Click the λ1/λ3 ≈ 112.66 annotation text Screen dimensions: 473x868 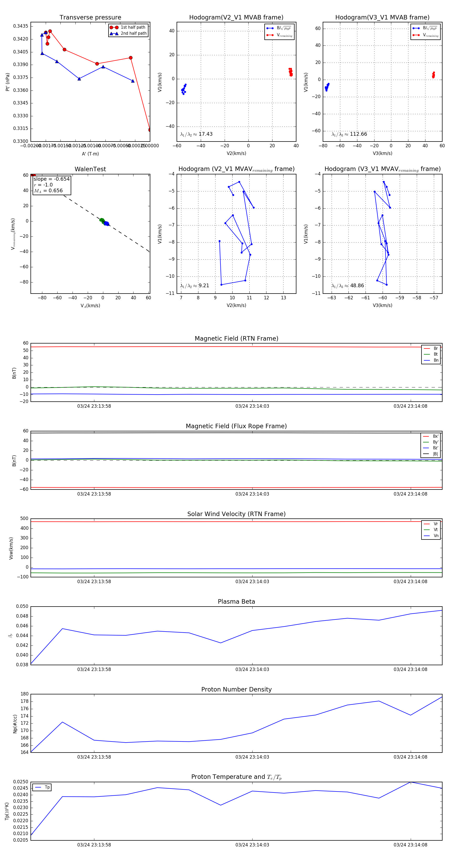tap(349, 134)
